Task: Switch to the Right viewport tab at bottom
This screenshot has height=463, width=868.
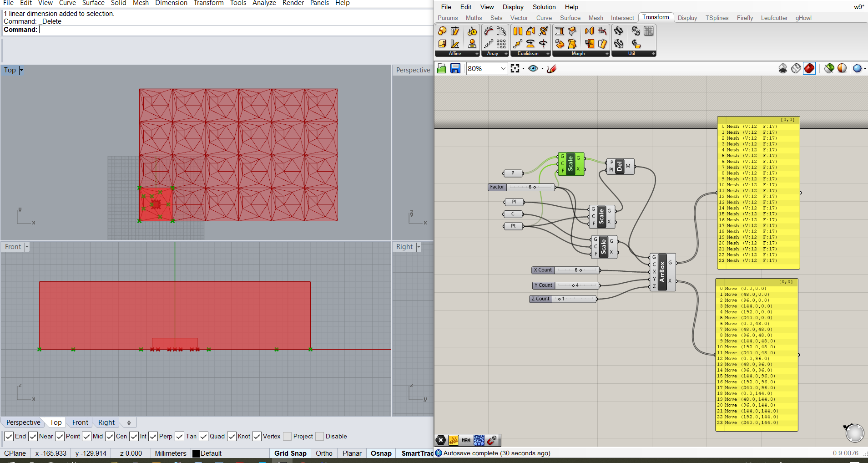Action: click(x=106, y=422)
